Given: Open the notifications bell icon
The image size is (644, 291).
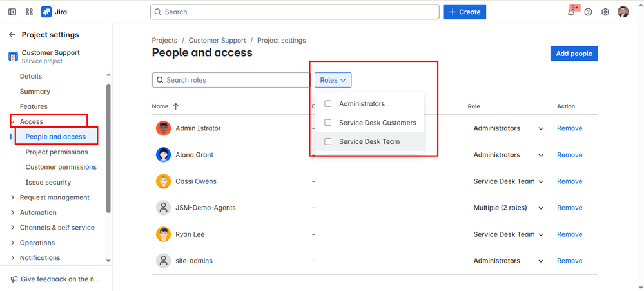Looking at the screenshot, I should click(x=571, y=12).
